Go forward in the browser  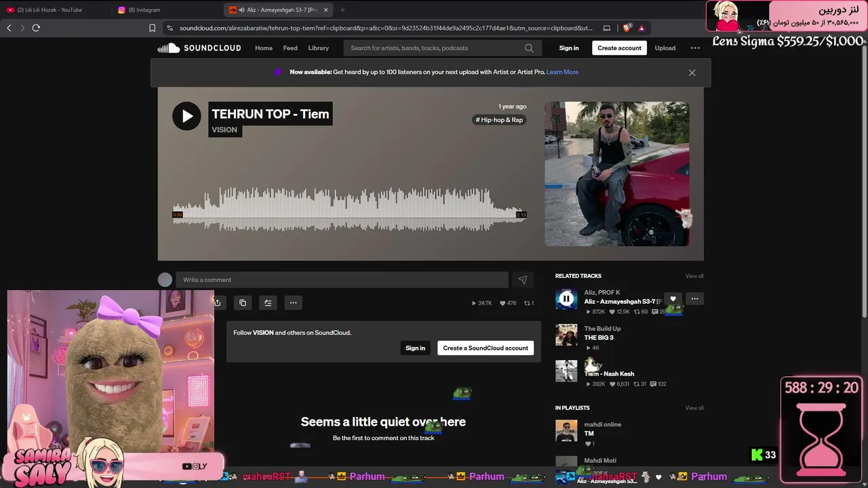[22, 28]
